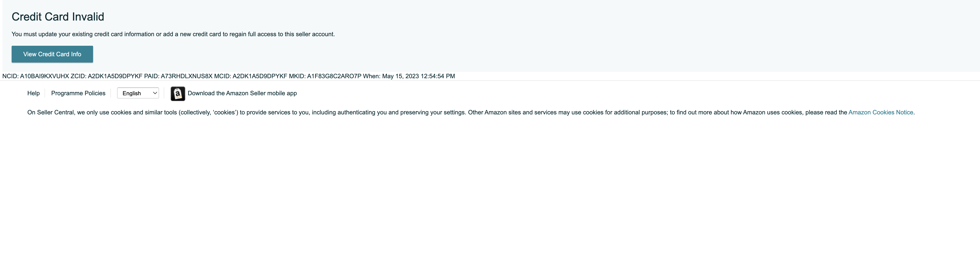Click the View Credit Card Info button

52,54
